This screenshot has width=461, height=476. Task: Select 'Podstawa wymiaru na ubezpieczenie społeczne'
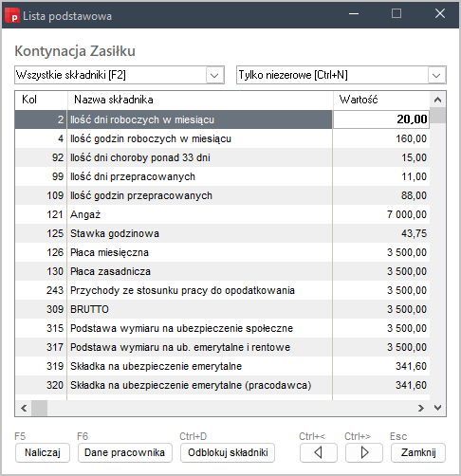coord(222,328)
